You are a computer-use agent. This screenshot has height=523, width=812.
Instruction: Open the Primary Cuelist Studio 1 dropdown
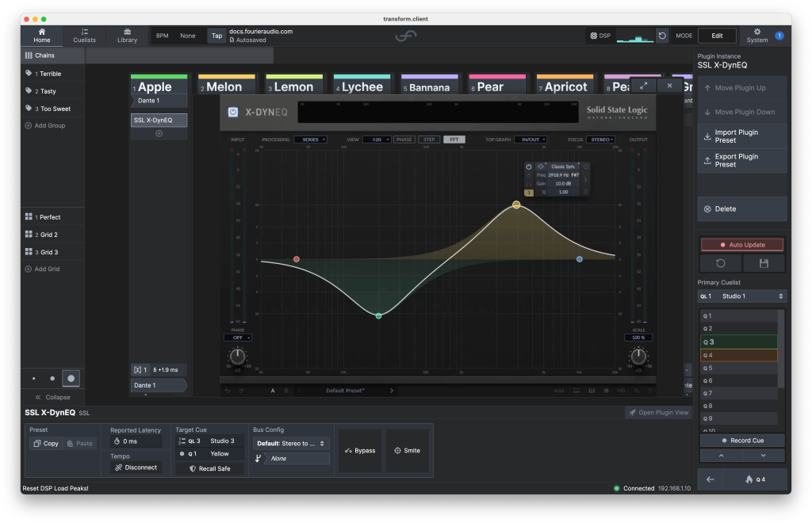coord(742,296)
